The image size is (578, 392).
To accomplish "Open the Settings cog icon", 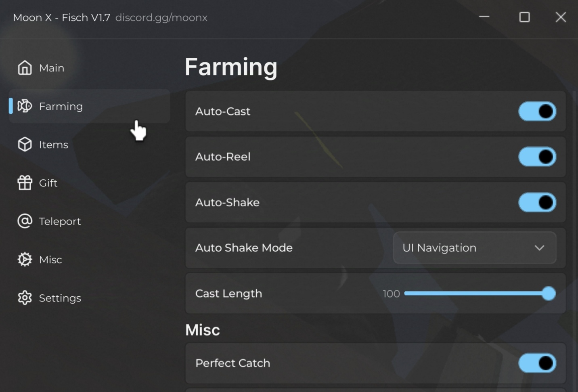I will tap(25, 298).
